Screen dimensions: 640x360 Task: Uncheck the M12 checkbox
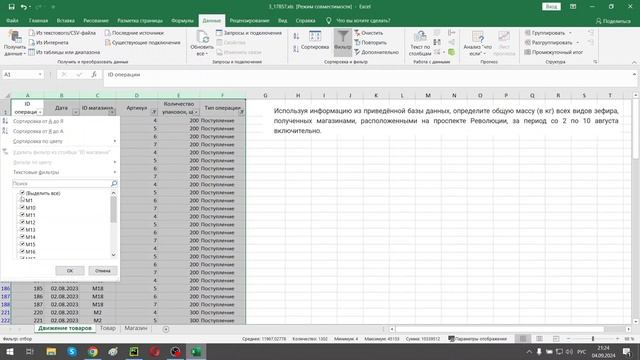[x=22, y=222]
